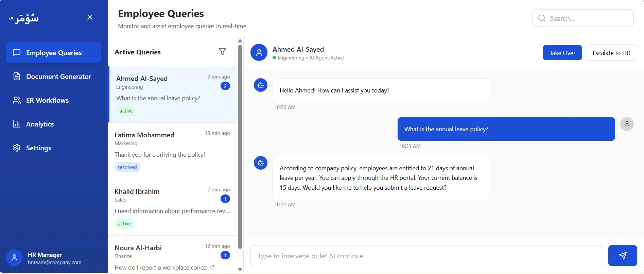Collapse the sidebar with the X icon

point(90,17)
